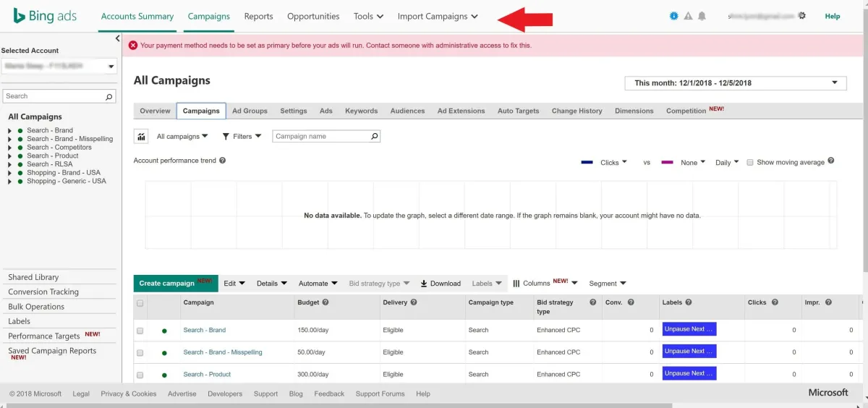Click the Bing ads logo
The image size is (868, 408).
tap(43, 16)
